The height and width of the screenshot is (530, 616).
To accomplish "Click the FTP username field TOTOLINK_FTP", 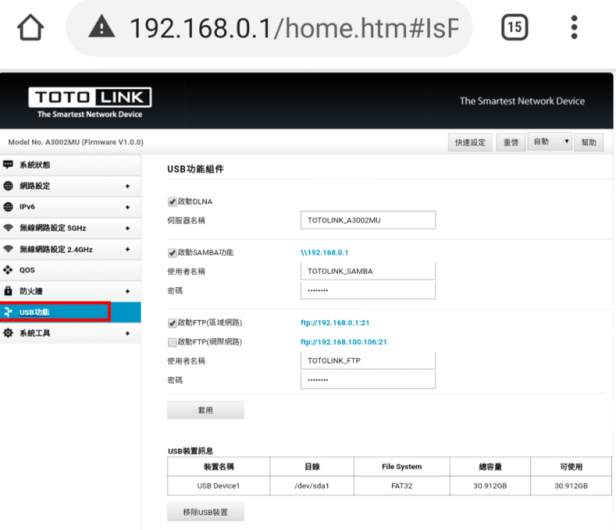I will click(368, 360).
